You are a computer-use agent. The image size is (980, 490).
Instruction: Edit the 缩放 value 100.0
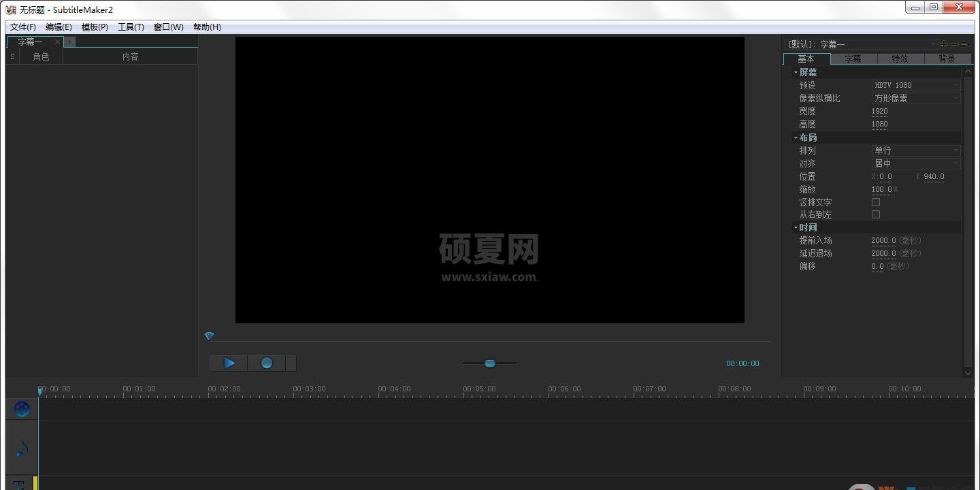881,189
